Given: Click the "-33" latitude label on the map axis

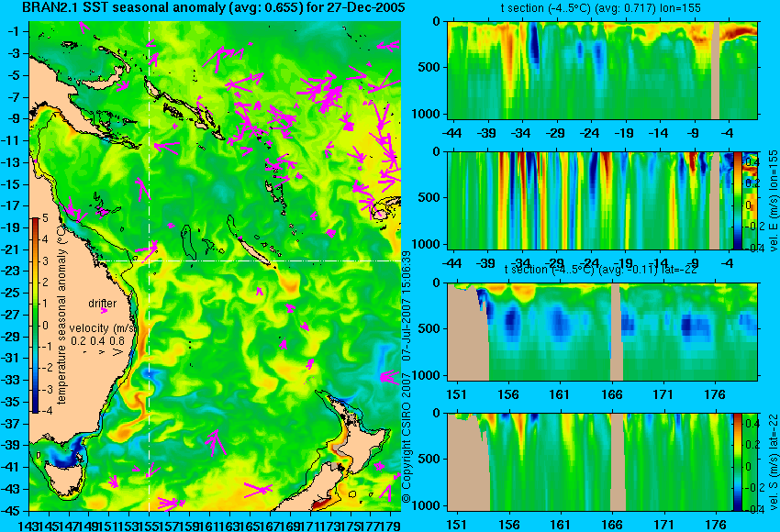Looking at the screenshot, I should tap(12, 380).
